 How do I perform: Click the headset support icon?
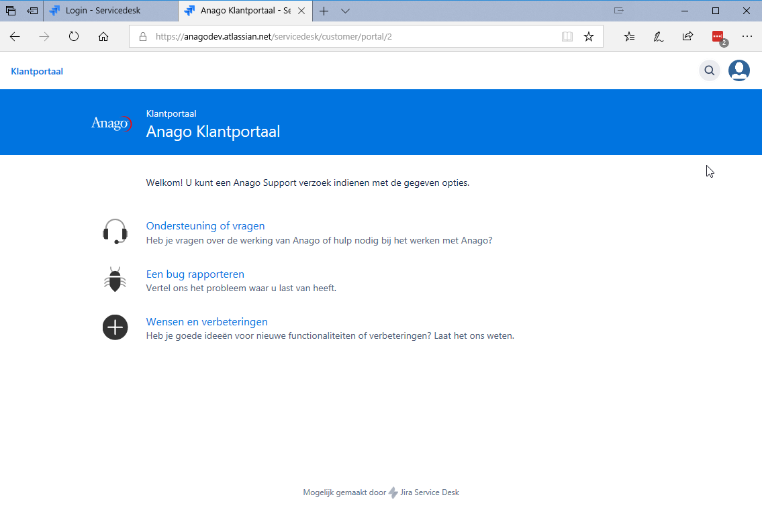pos(115,231)
